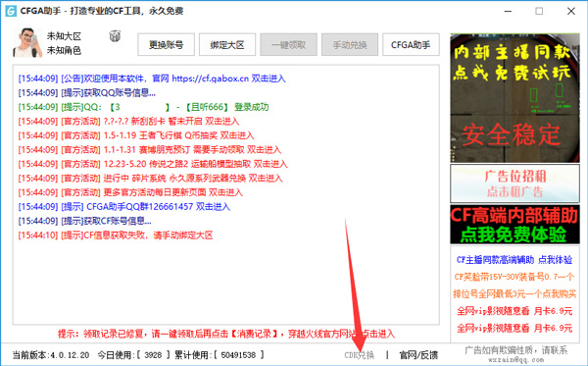
Task: Open the official site announcement log line
Action: (x=152, y=78)
